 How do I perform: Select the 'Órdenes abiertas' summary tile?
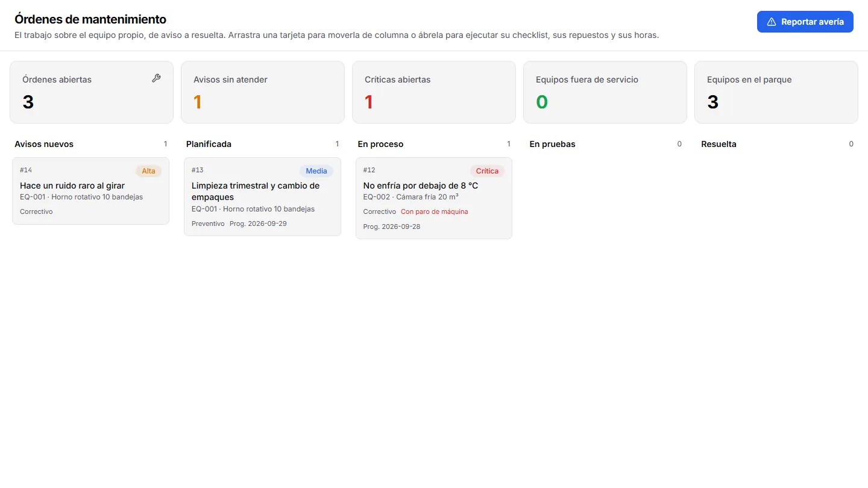[x=92, y=92]
